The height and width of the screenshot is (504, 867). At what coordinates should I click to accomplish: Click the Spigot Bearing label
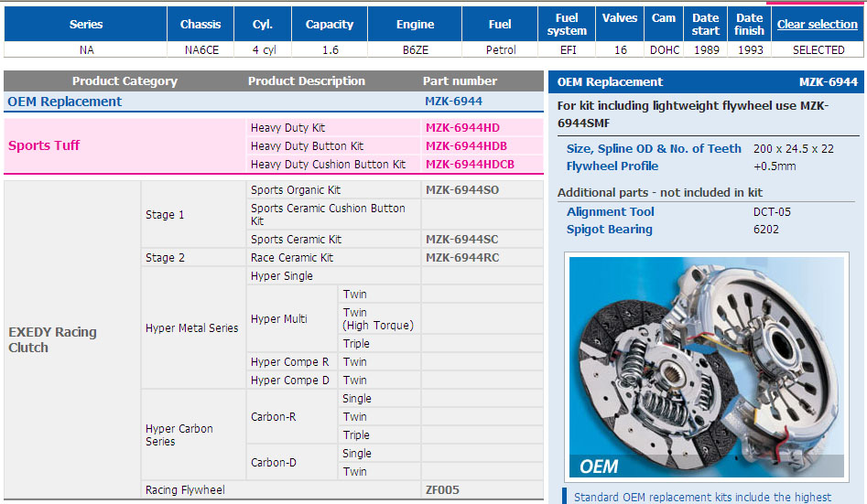click(609, 230)
